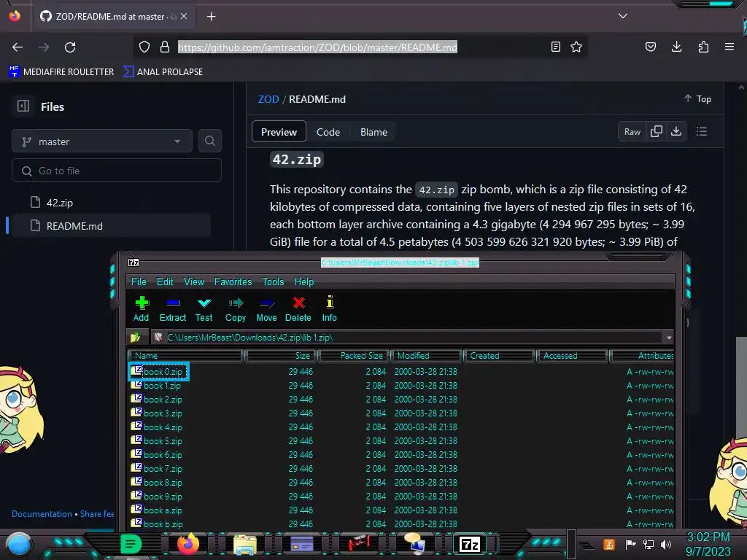Viewport: 747px width, 560px height.
Task: Open the 7-Zip Help menu
Action: 304,282
